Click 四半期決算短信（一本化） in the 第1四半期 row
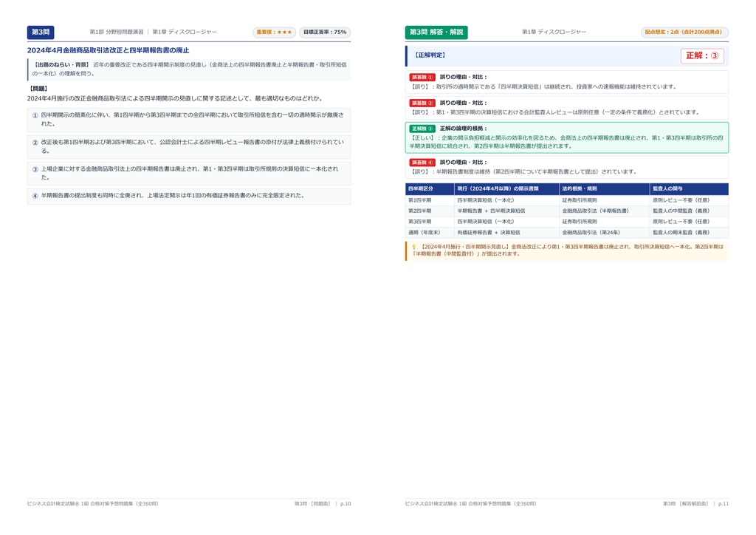The height and width of the screenshot is (535, 756). tap(486, 200)
